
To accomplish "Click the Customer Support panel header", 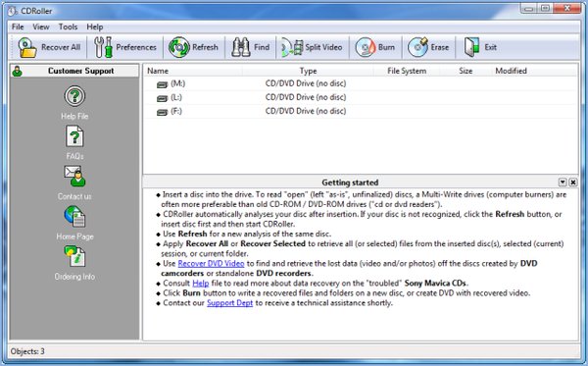I will [x=74, y=71].
